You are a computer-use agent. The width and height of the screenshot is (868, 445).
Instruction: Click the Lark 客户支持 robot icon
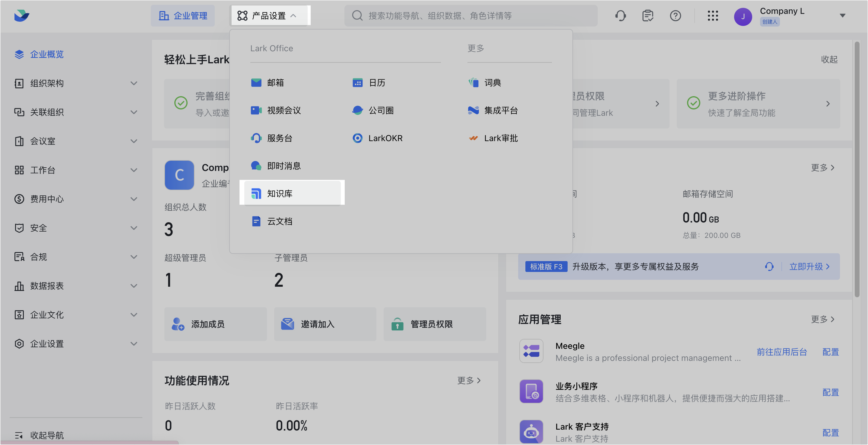pos(531,432)
